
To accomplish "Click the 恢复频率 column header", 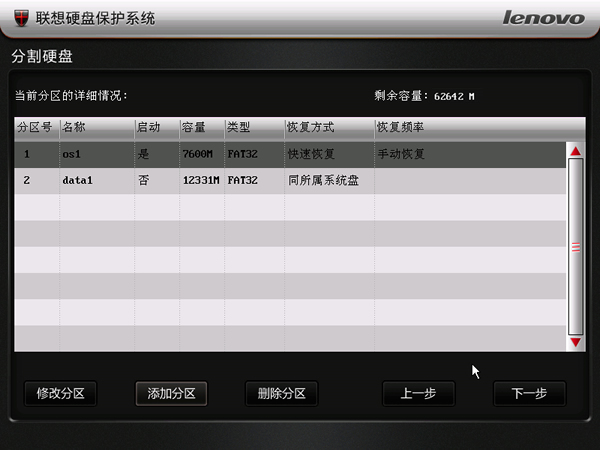I will 400,128.
